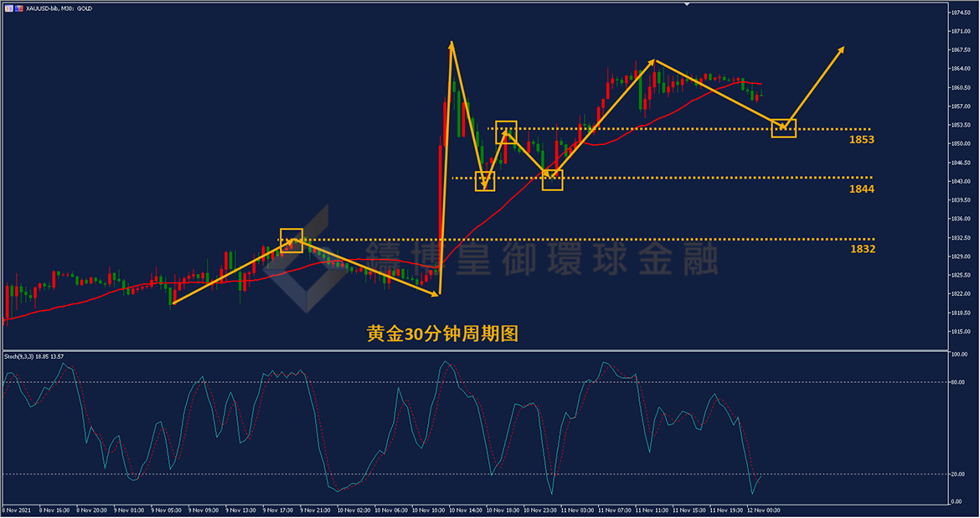Screen dimensions: 980x518
Task: Click the gold 30-minute chart Chinese caption
Action: click(442, 334)
